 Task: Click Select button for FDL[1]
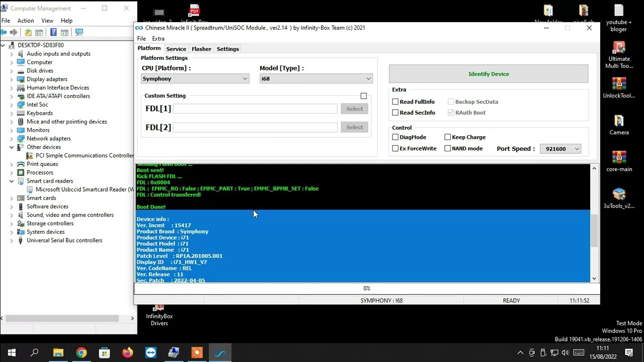354,109
